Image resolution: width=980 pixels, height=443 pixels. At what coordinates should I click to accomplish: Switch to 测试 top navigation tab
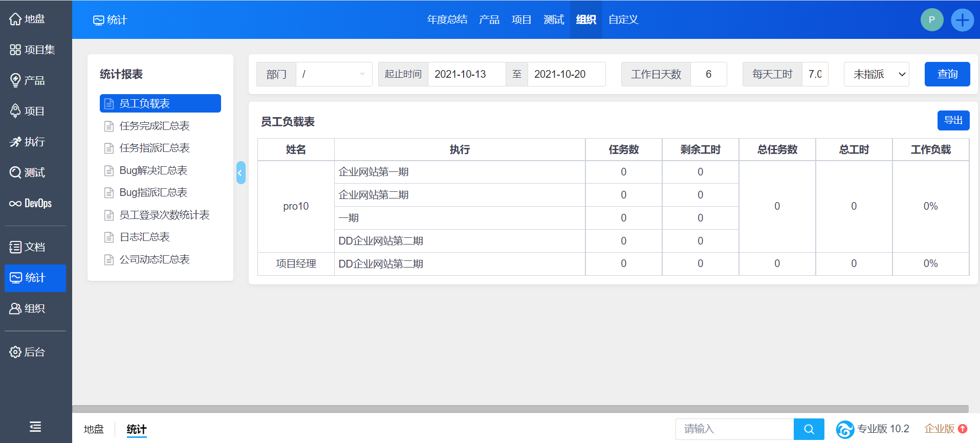click(x=554, y=19)
